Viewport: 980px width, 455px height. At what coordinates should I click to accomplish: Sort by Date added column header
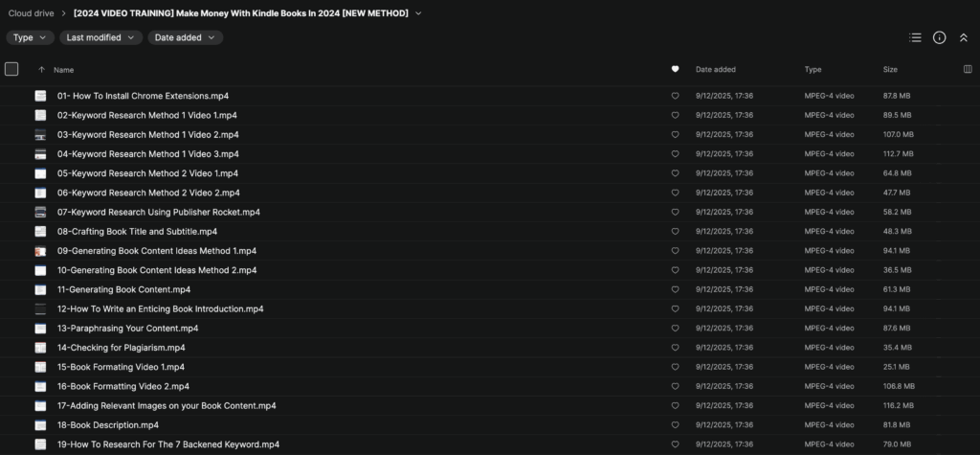[x=716, y=70]
